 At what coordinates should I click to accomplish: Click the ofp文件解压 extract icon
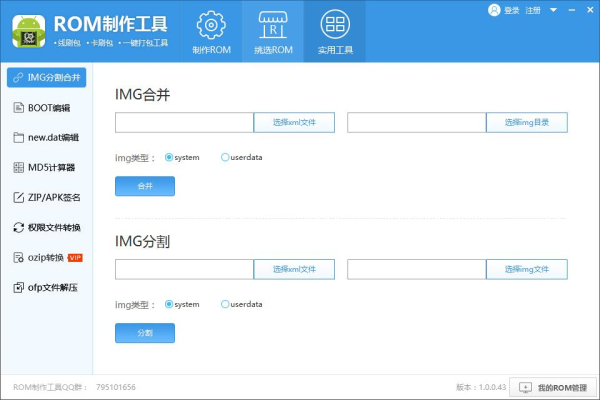click(18, 287)
